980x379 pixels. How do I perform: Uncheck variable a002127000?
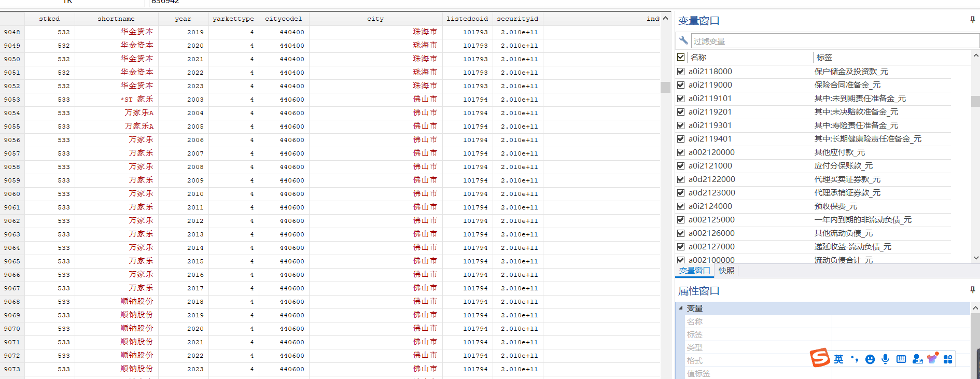point(681,247)
